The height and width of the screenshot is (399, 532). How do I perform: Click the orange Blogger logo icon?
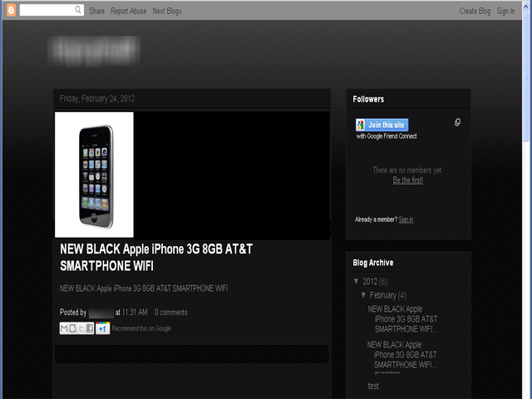[x=11, y=10]
